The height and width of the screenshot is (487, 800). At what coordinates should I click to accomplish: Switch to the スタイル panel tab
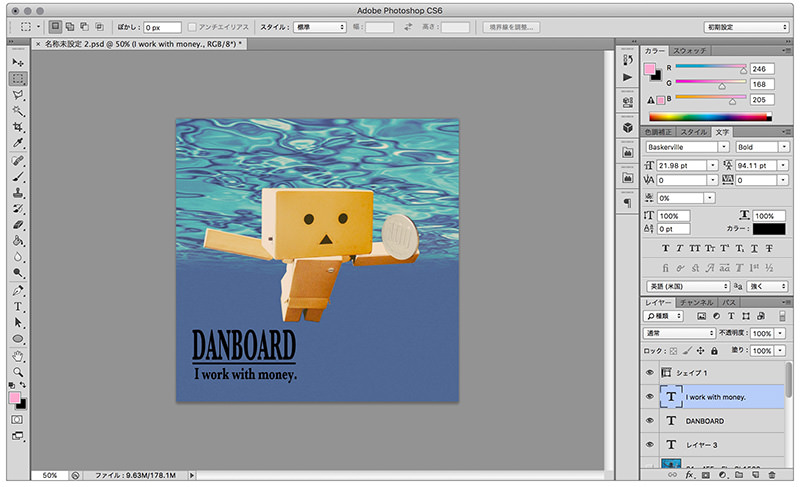(694, 132)
